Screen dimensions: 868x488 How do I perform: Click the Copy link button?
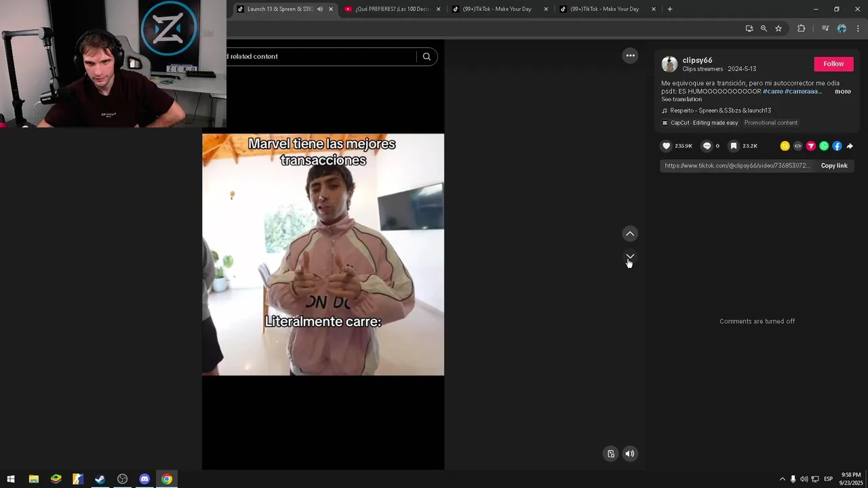point(834,165)
